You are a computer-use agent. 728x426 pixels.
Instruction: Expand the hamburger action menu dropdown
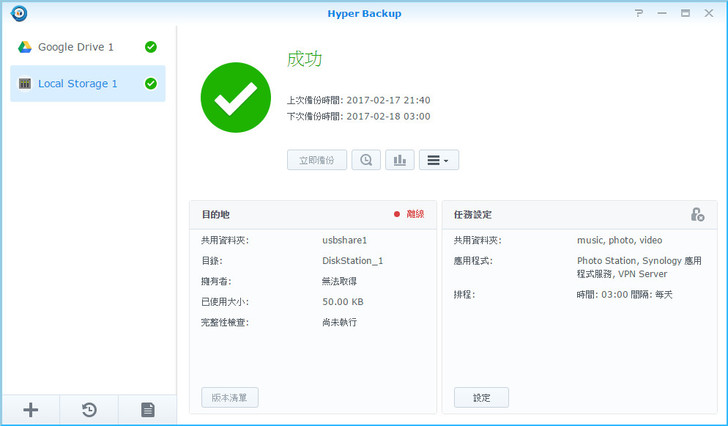(439, 160)
